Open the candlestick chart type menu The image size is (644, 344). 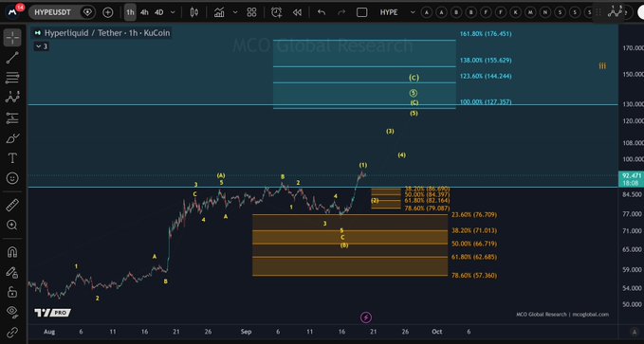tap(194, 12)
